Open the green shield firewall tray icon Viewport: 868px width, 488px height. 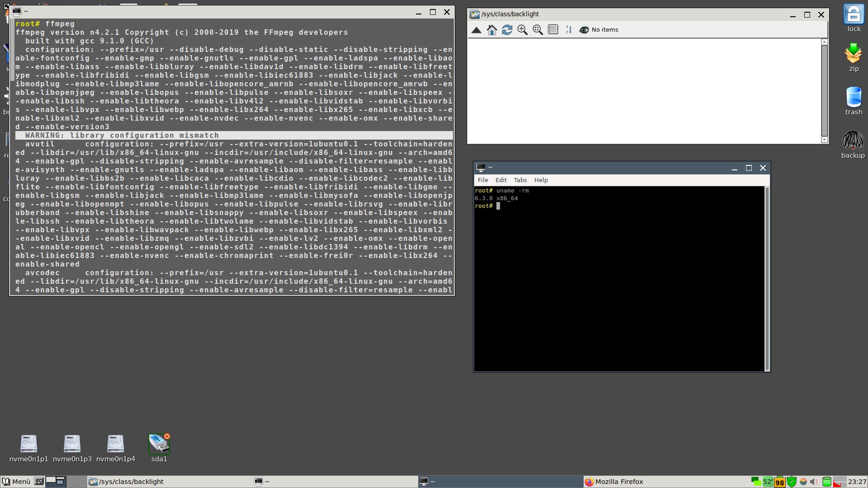click(792, 482)
